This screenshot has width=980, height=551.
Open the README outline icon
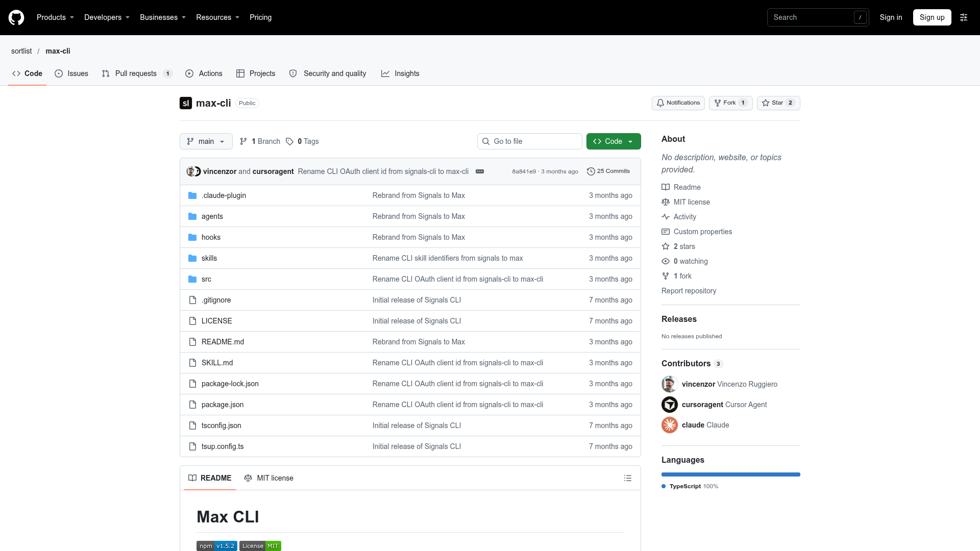pos(628,478)
